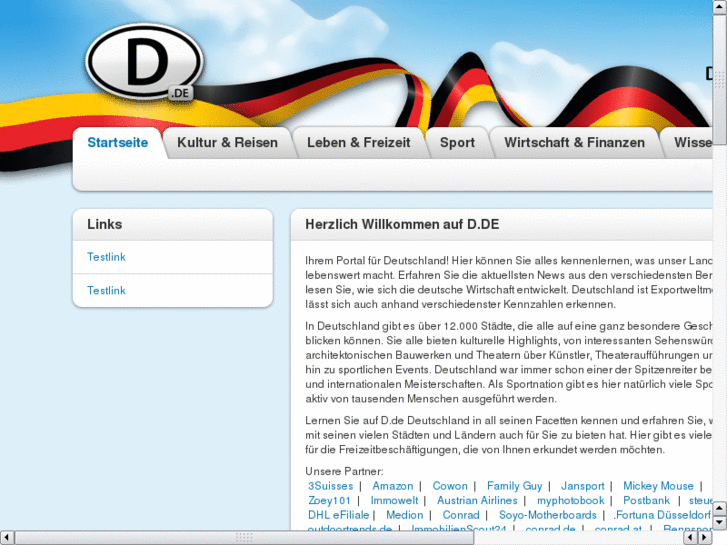
Task: Follow the DHL eFiliale link
Action: click(338, 515)
